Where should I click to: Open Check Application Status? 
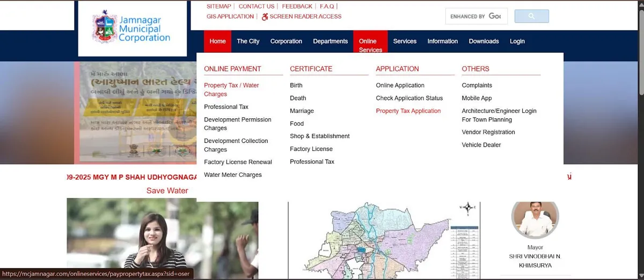pos(409,98)
